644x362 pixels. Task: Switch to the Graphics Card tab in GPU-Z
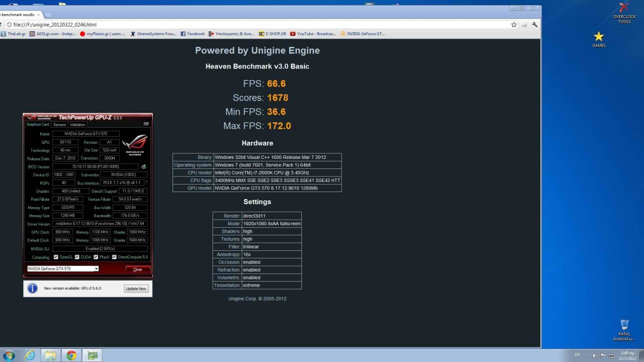pyautogui.click(x=38, y=125)
